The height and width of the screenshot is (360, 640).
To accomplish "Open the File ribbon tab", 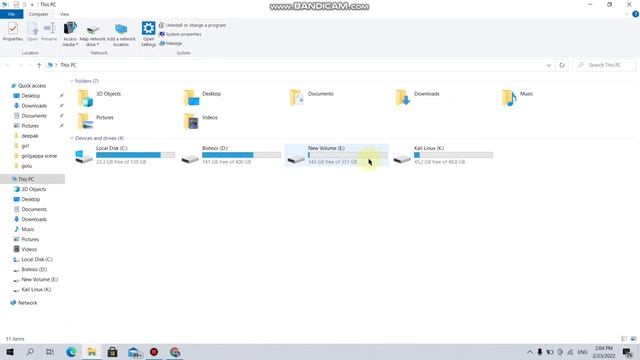I will point(11,14).
